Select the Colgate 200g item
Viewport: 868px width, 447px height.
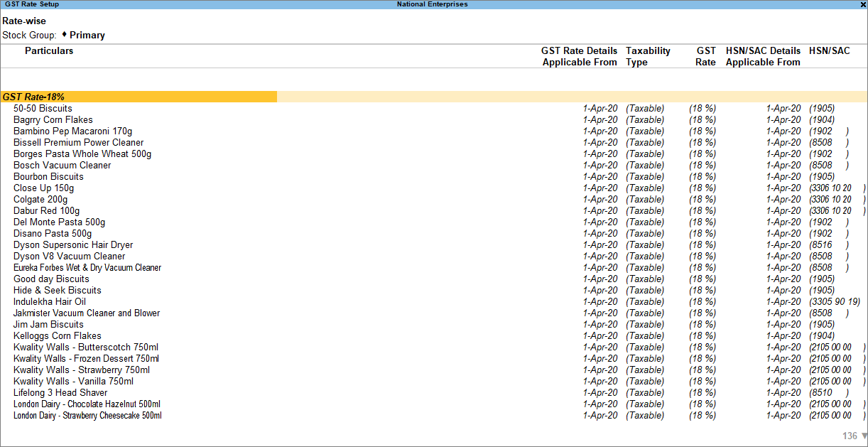(x=41, y=199)
